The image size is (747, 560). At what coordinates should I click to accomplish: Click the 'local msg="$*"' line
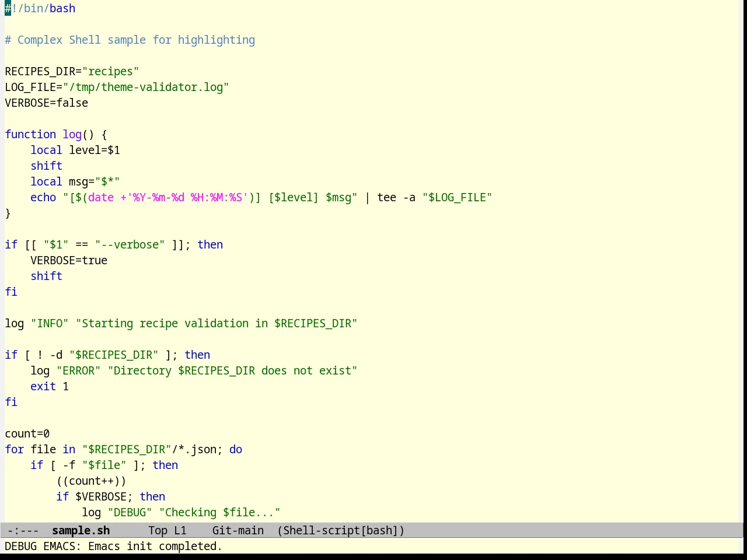pos(75,181)
